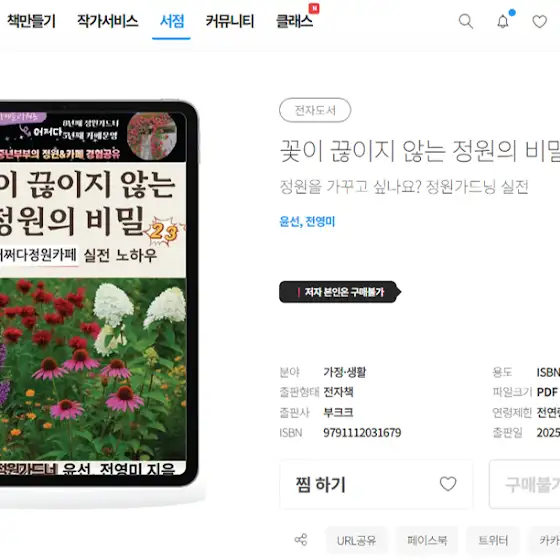Click the heart wishlist icon in header
The height and width of the screenshot is (560, 560).
coord(539,21)
